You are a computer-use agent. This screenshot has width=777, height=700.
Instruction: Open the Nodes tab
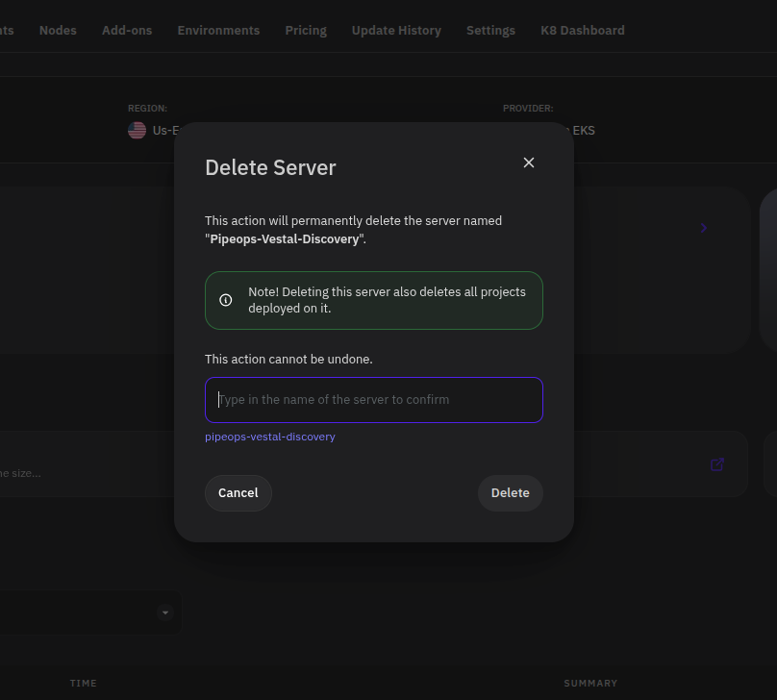point(58,30)
